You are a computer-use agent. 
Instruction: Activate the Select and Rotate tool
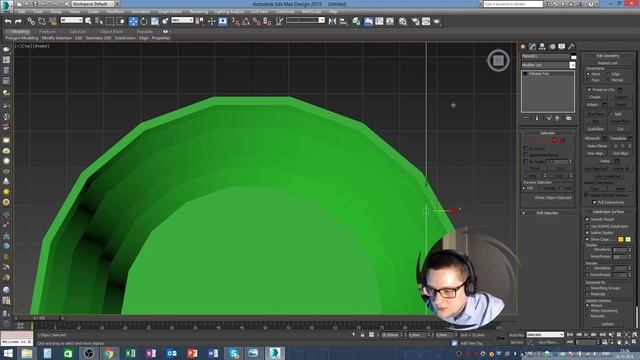[x=144, y=21]
